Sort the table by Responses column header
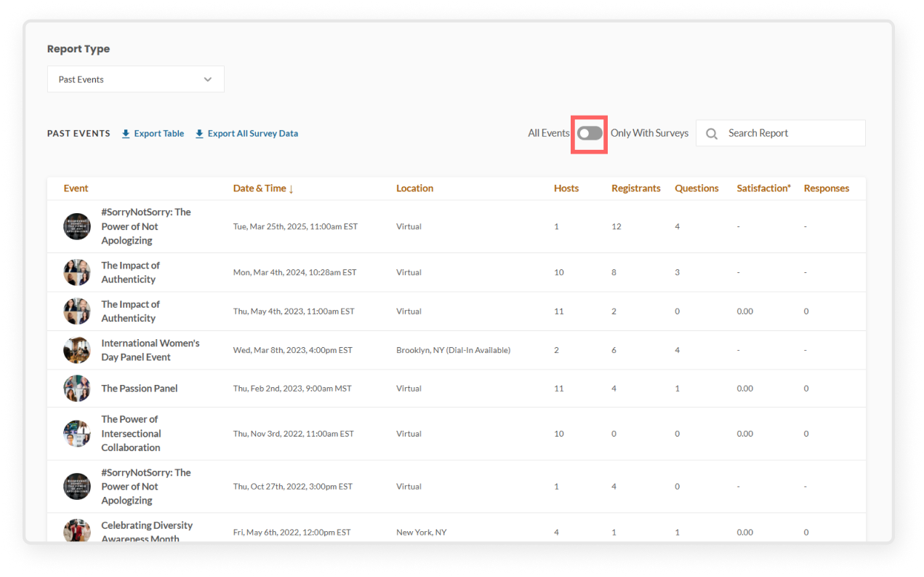Viewport: 924px width, 577px height. pos(827,188)
